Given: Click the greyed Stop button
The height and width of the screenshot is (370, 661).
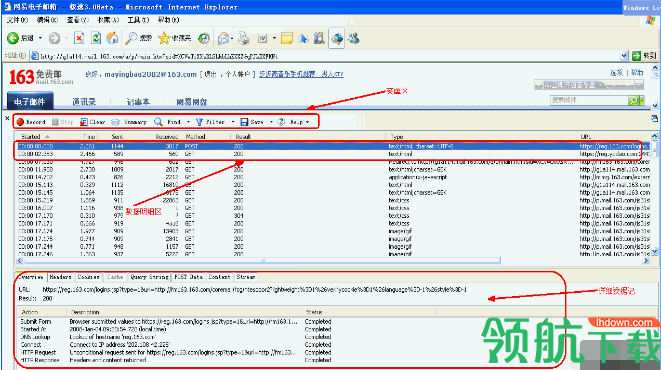Looking at the screenshot, I should click(x=62, y=122).
